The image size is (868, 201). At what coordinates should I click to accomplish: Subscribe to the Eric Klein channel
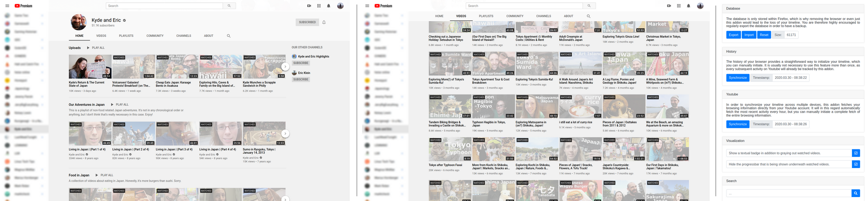(301, 79)
